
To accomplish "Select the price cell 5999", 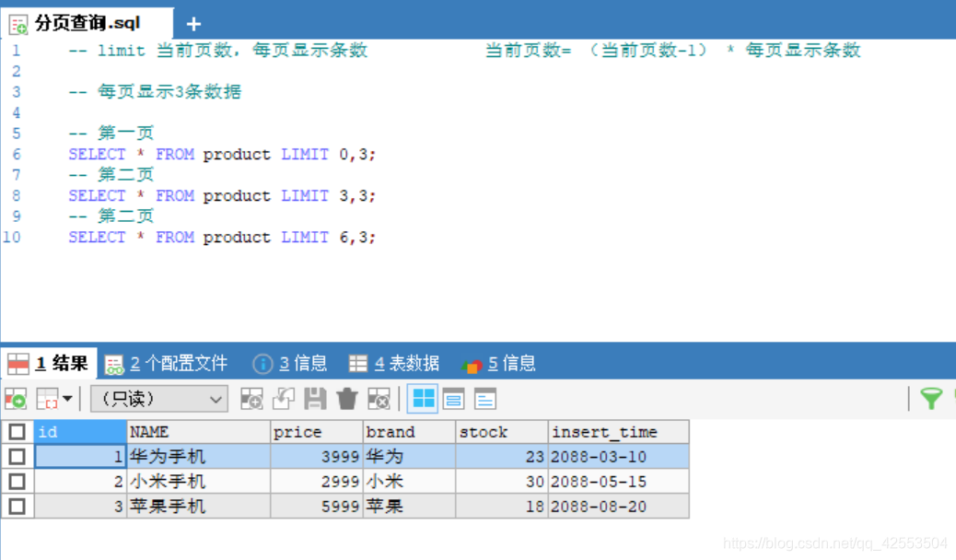I will coord(317,507).
